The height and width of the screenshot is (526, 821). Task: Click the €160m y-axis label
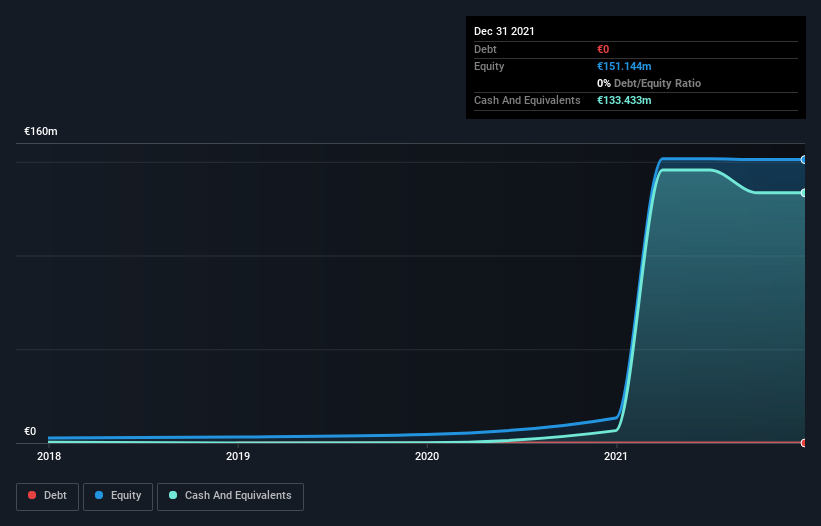[41, 131]
